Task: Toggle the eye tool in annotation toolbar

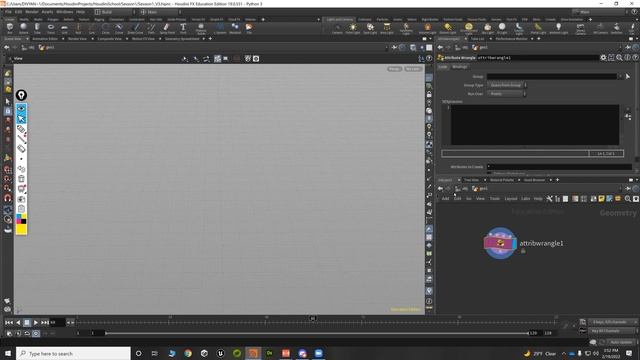Action: (x=21, y=109)
